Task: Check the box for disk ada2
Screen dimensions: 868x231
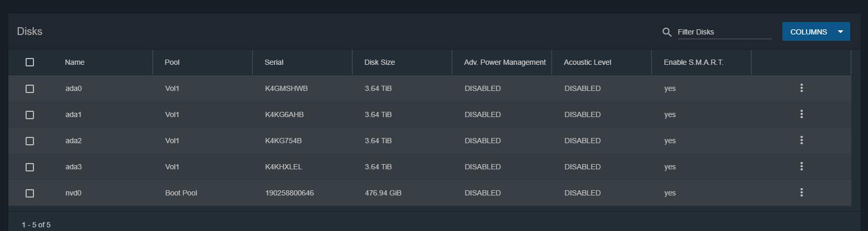Action: point(30,141)
